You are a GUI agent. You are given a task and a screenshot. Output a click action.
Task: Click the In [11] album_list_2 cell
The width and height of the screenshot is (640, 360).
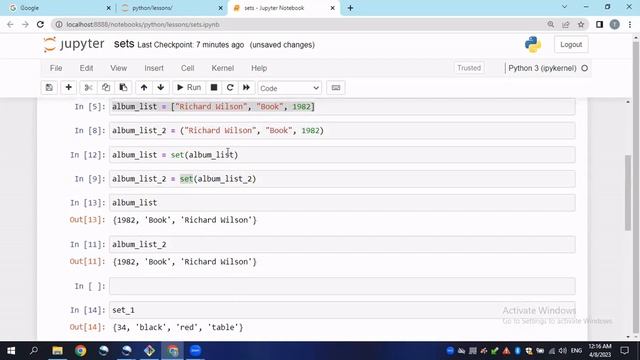tap(342, 244)
